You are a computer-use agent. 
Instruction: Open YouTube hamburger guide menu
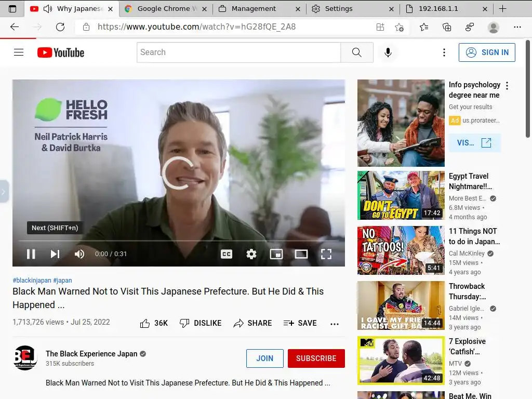click(19, 52)
